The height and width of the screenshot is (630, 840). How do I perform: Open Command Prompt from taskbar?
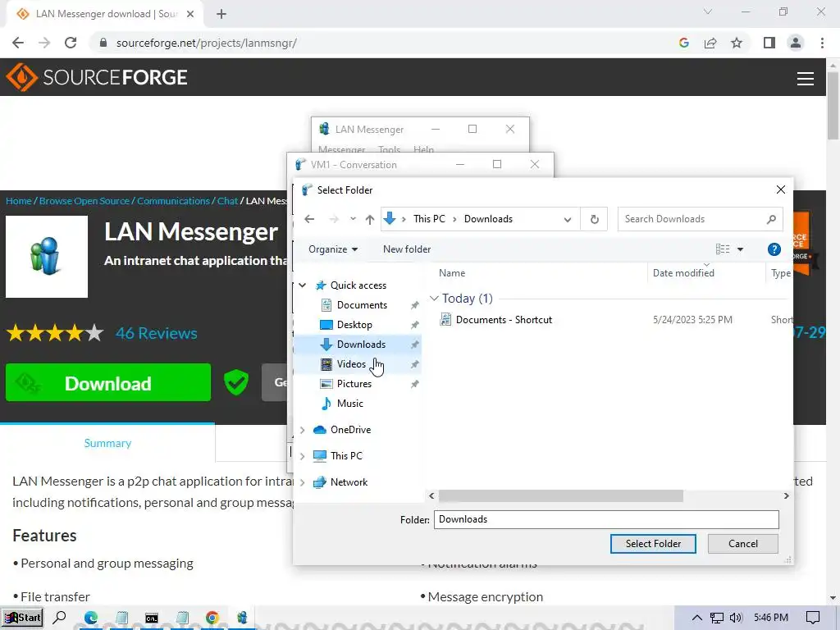(x=152, y=618)
